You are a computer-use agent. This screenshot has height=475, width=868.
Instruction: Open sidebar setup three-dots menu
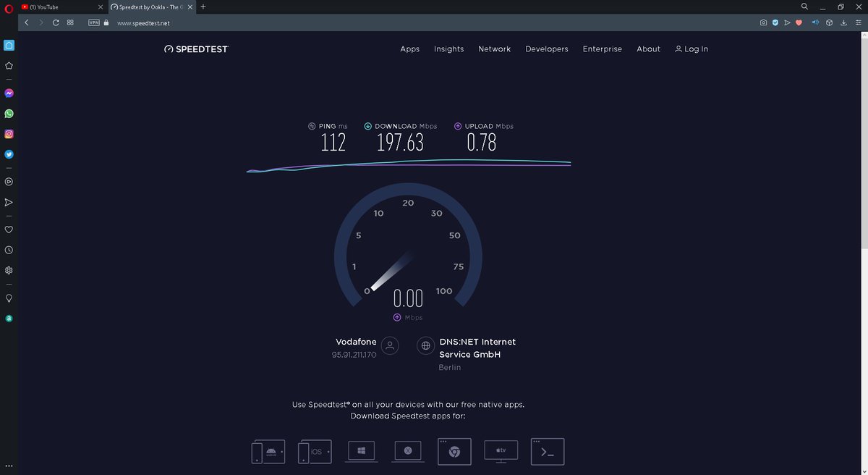coord(9,466)
